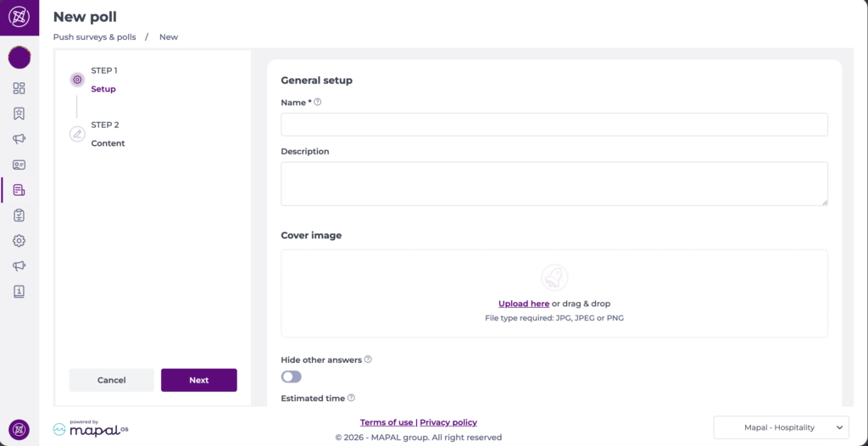This screenshot has height=446, width=868.
Task: Click the user avatar in sidebar
Action: 19,58
